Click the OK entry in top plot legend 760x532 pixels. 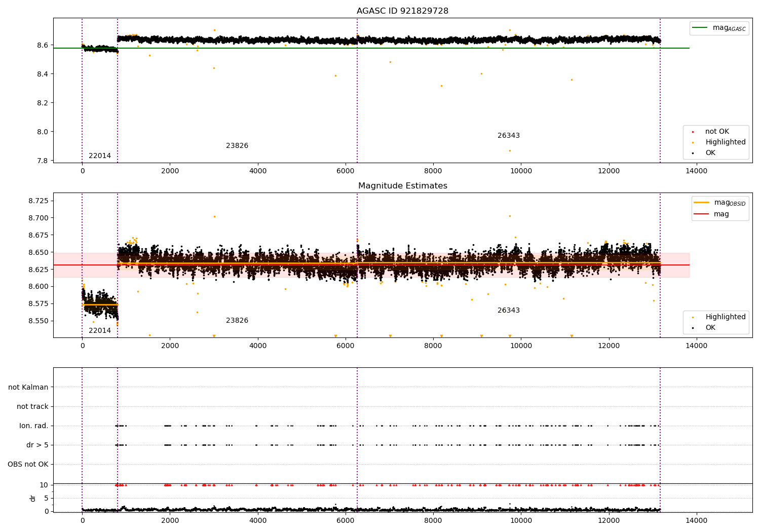704,153
